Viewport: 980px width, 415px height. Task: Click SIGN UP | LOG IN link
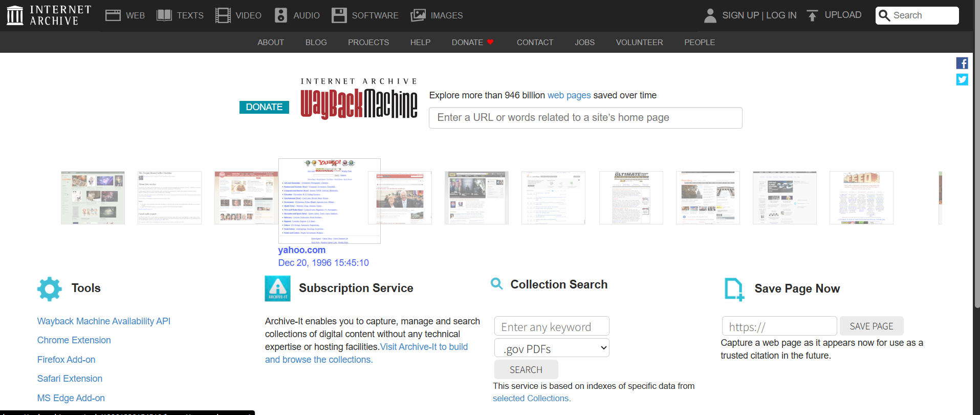click(x=759, y=15)
